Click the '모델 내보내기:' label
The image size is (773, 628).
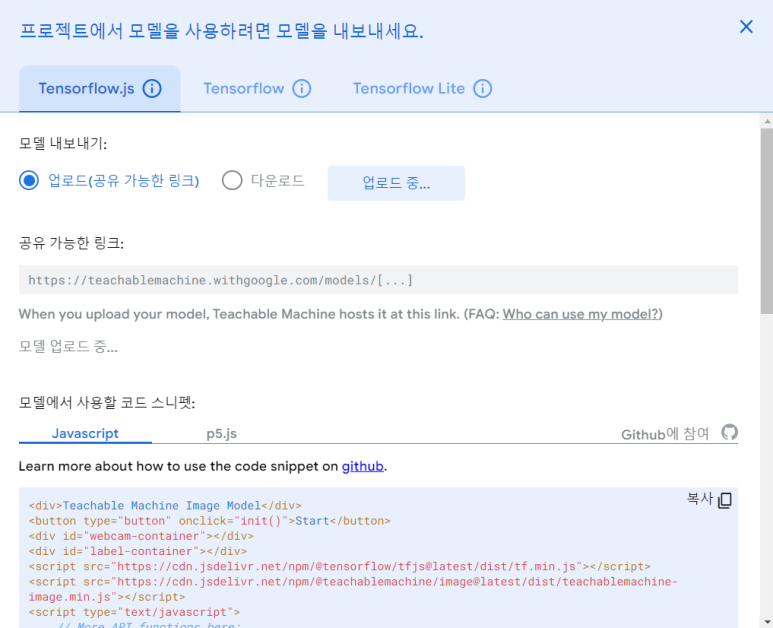63,143
